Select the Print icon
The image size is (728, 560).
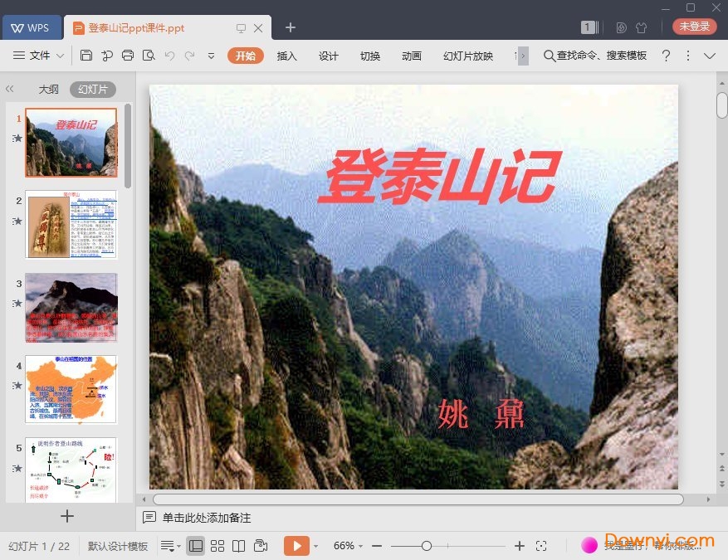[128, 56]
